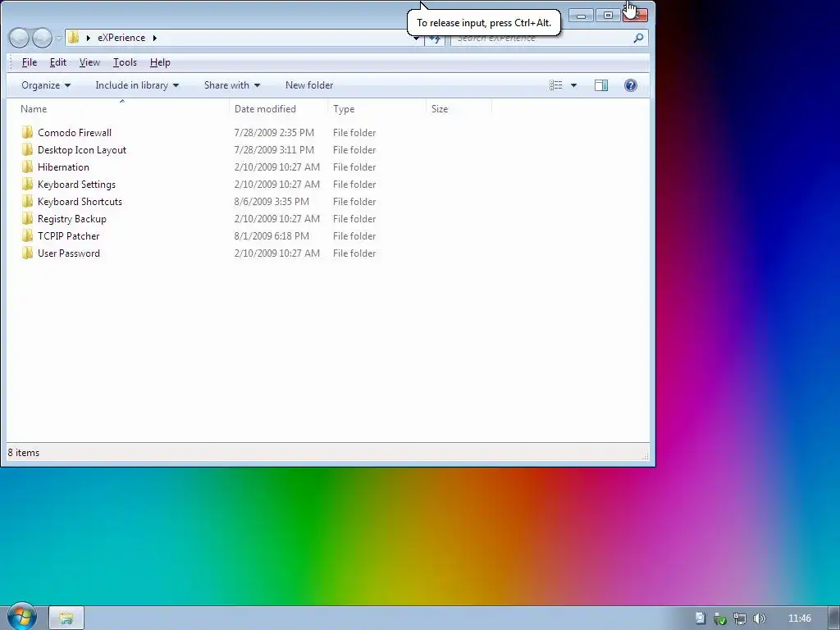Open the Help menu
Viewport: 840px width, 630px height.
pyautogui.click(x=160, y=62)
